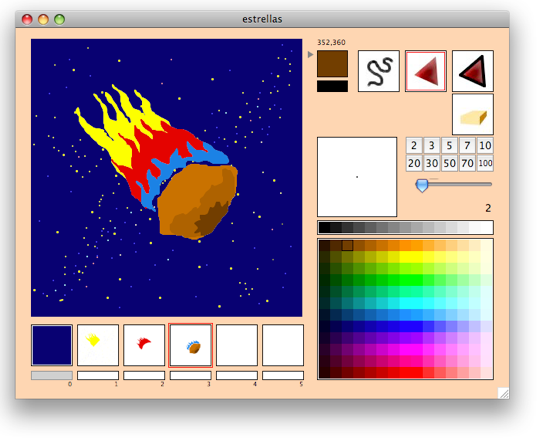Toggle the gray bar under layer 0

[x=52, y=376]
